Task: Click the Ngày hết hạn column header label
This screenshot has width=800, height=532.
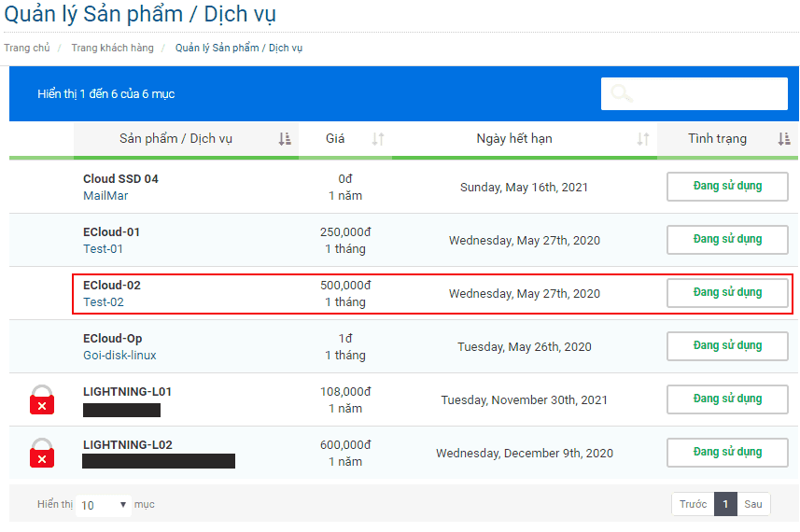Action: tap(514, 139)
